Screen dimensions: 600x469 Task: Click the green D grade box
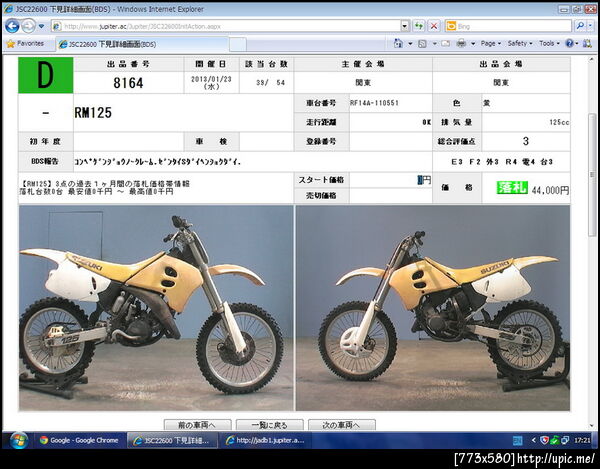(x=46, y=75)
